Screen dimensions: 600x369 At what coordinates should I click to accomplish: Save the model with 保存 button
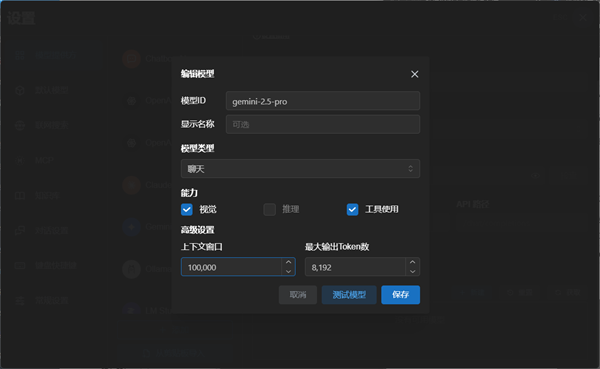point(400,295)
